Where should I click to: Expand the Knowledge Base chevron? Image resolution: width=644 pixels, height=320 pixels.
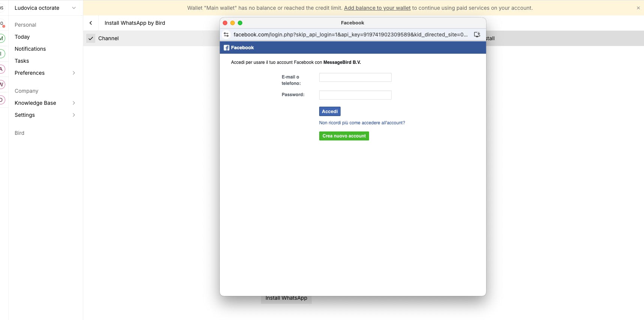(x=74, y=103)
